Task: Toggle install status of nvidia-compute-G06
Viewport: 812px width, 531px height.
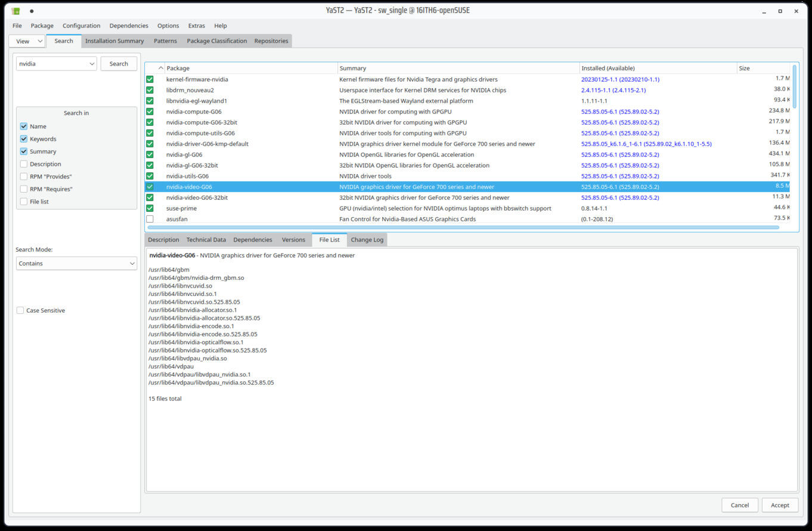Action: pos(150,112)
